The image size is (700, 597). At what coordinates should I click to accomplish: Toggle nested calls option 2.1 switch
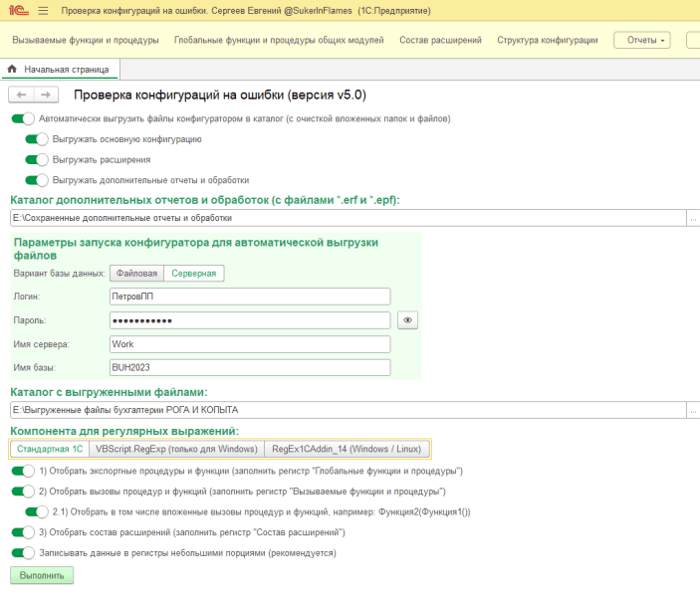click(x=37, y=511)
